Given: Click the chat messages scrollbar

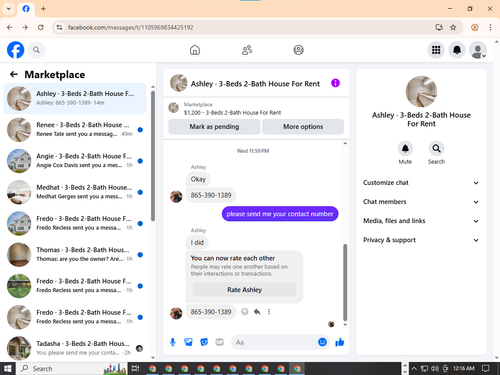Looking at the screenshot, I should click(x=345, y=282).
